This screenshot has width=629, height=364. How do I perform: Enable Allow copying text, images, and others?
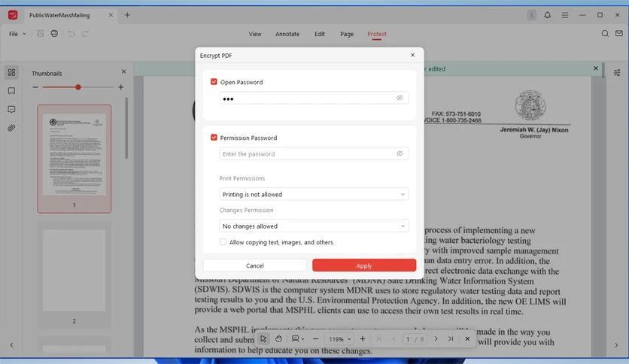pos(223,241)
